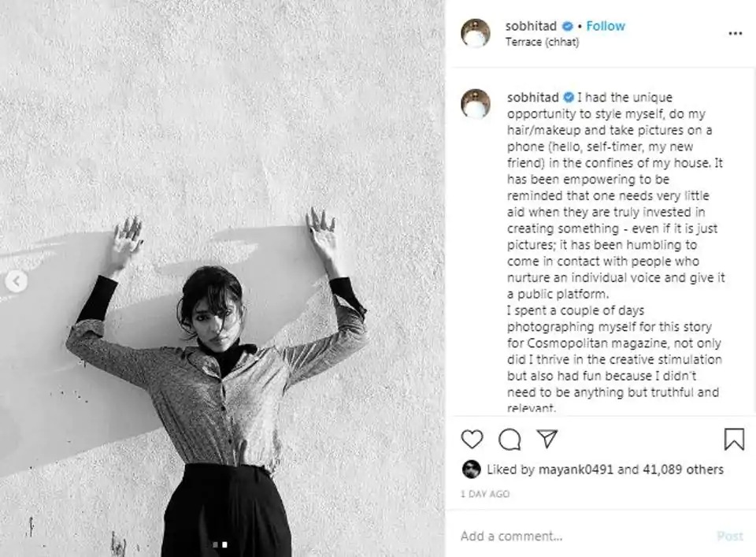Share post using the paper plane icon
The height and width of the screenshot is (557, 756).
click(x=547, y=438)
